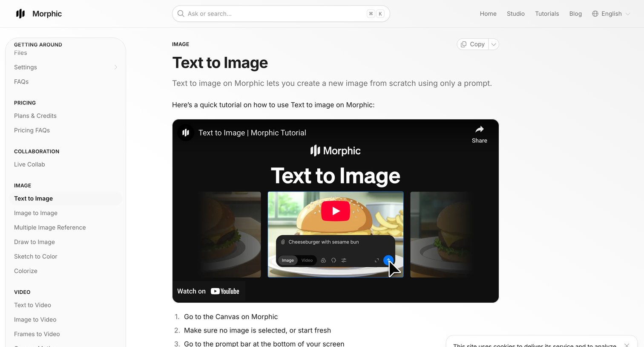
Task: Open Plans & Credits page
Action: click(x=35, y=116)
